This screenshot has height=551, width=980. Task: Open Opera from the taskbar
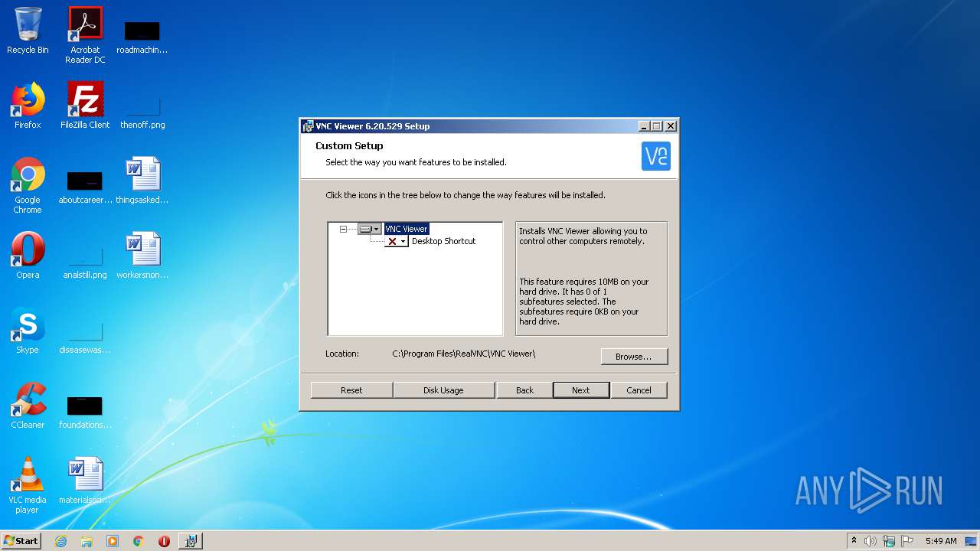tap(164, 541)
